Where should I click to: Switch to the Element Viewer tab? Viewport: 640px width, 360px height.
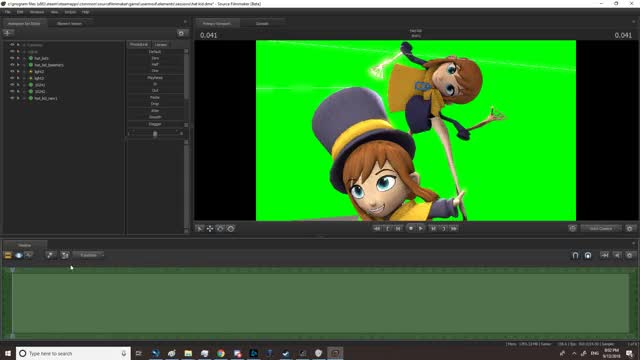(69, 24)
